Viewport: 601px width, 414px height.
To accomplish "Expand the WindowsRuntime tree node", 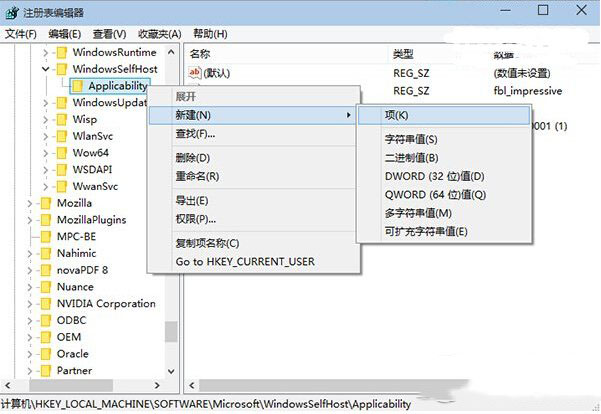I will coord(46,53).
